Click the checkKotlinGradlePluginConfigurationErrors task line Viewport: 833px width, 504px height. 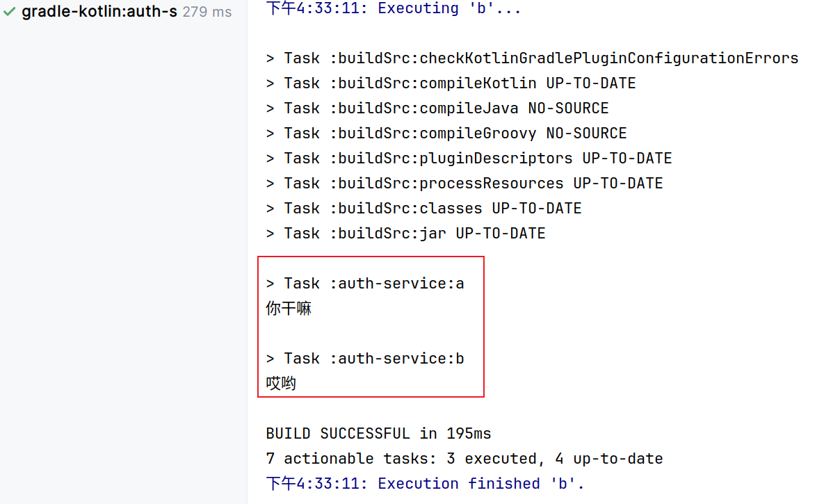coord(533,58)
